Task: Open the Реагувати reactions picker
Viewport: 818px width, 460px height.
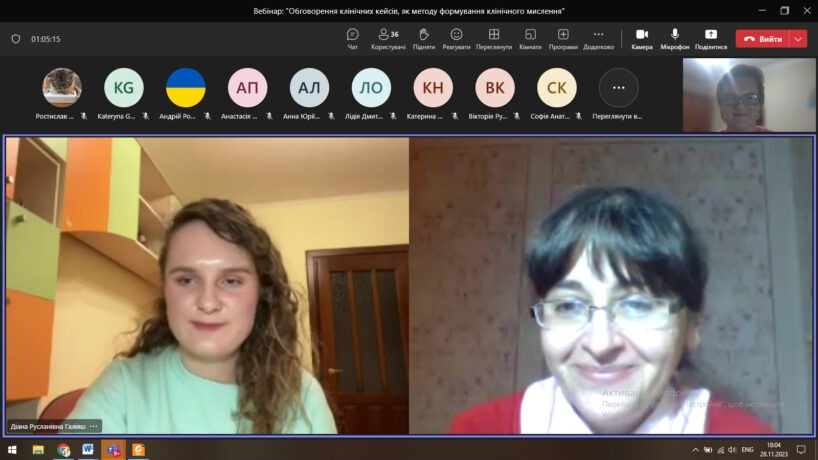Action: [x=456, y=39]
